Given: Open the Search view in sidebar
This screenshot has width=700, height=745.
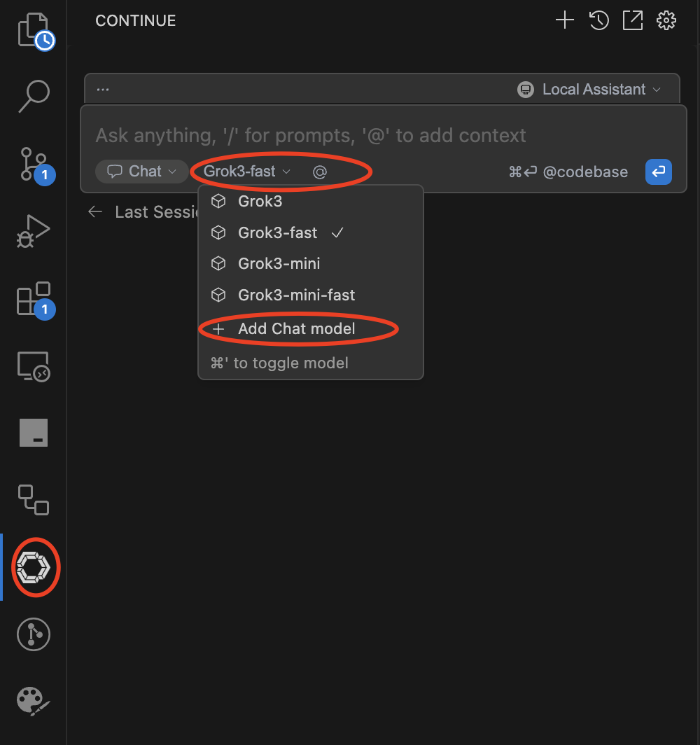Looking at the screenshot, I should 34,97.
